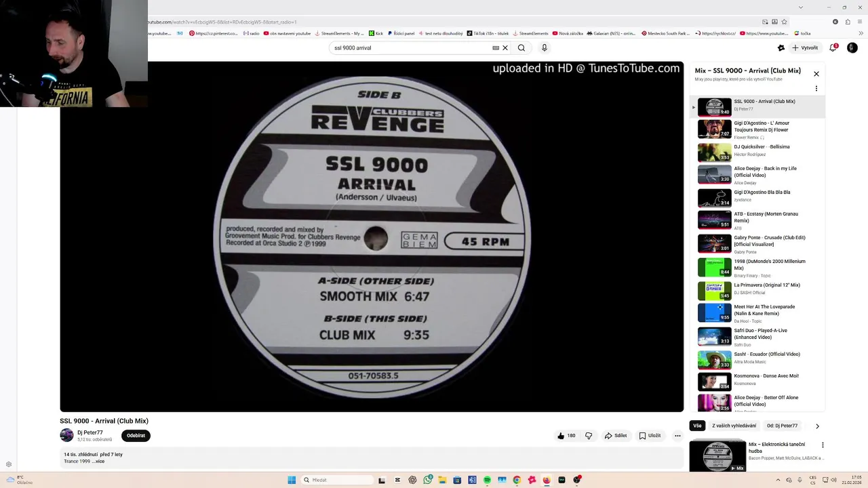Open the settings gear at page bottom left
Viewport: 868px width, 488px height.
[x=9, y=464]
